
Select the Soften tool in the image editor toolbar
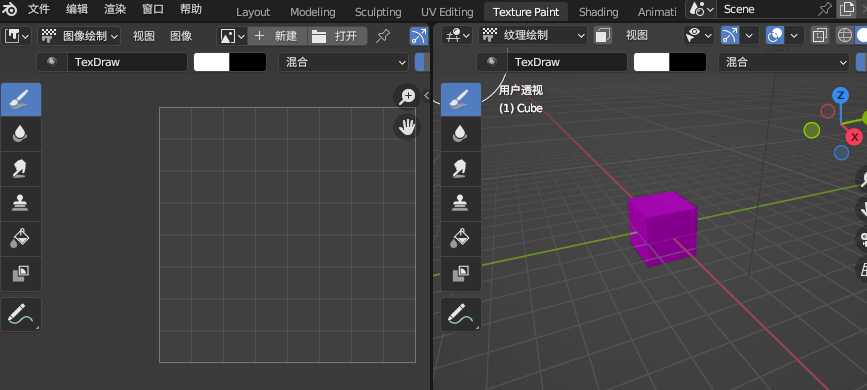tap(20, 134)
